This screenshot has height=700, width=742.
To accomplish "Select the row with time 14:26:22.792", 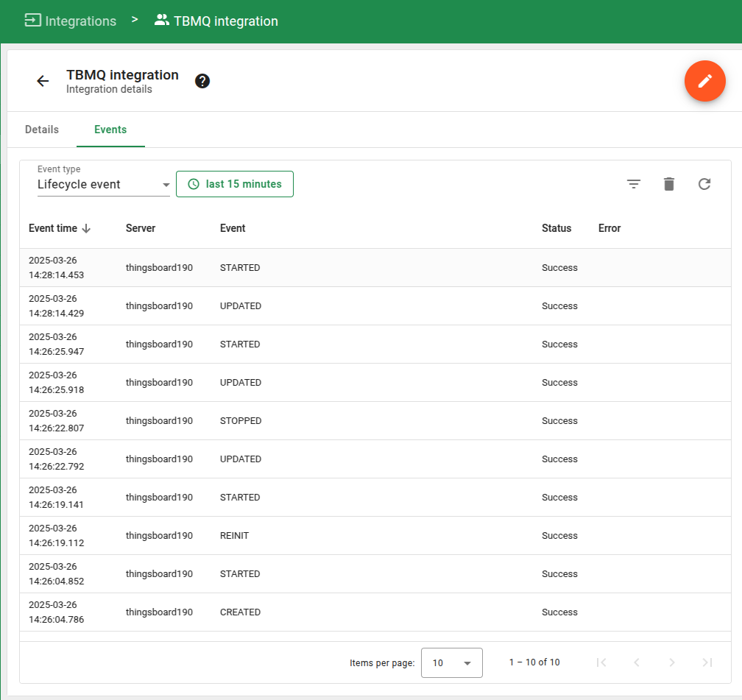I will point(375,459).
